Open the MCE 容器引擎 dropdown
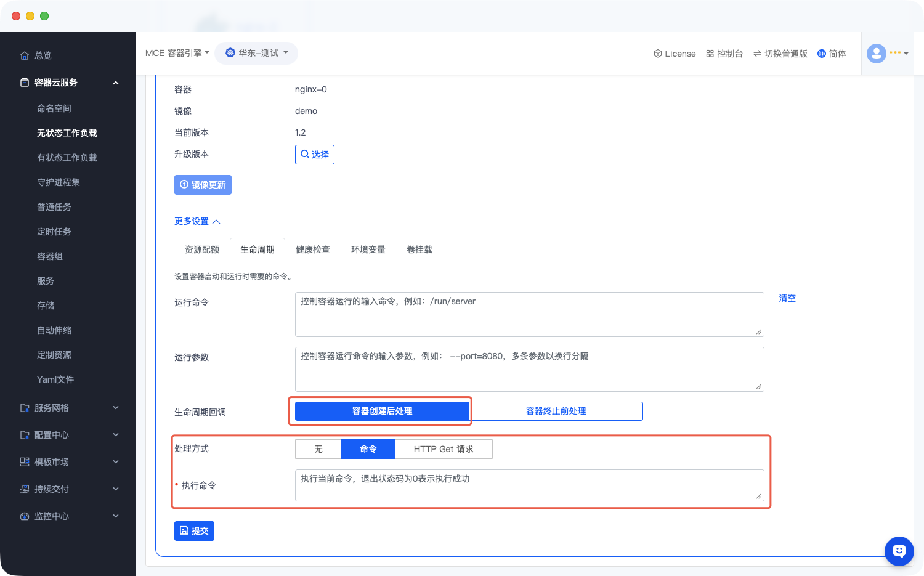924x576 pixels. coord(177,53)
